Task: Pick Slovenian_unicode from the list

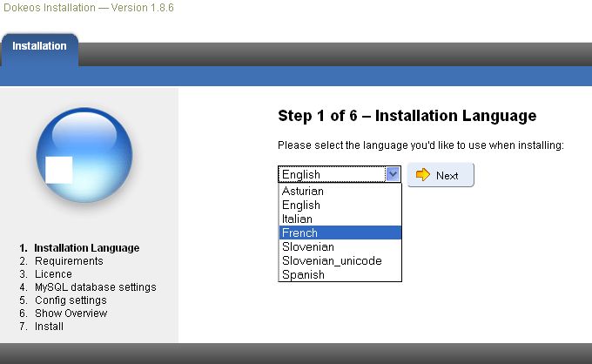Action: [340, 260]
